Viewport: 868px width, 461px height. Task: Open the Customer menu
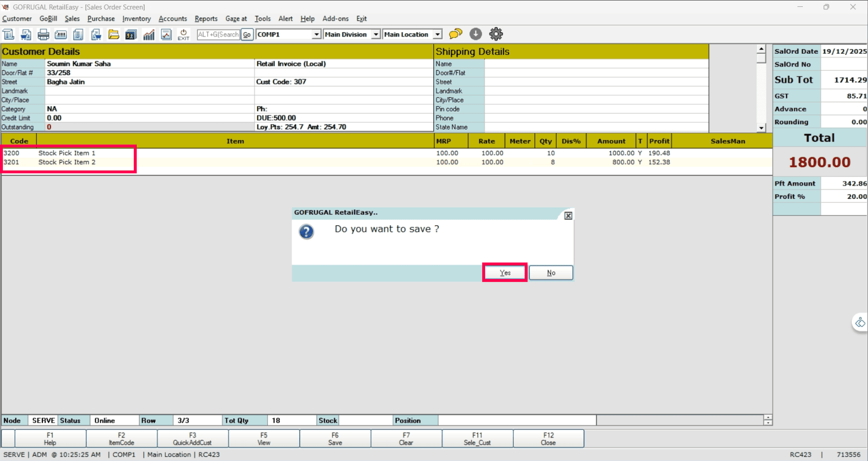pos(17,19)
